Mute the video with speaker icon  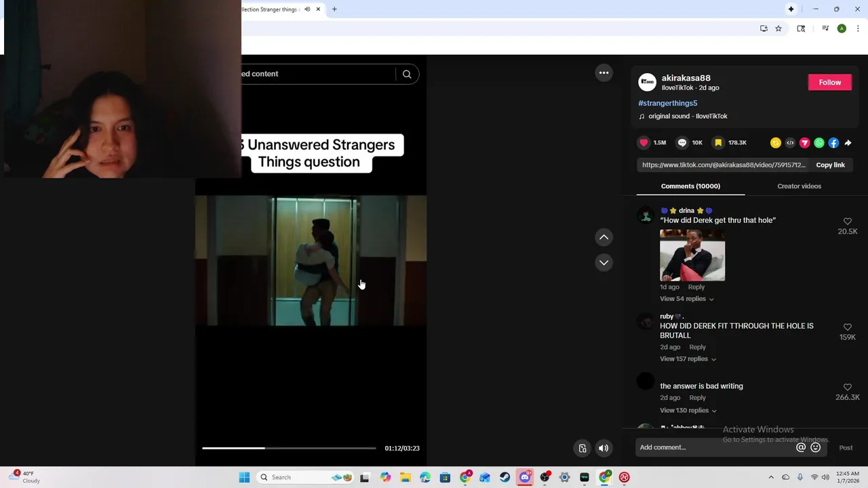click(604, 448)
